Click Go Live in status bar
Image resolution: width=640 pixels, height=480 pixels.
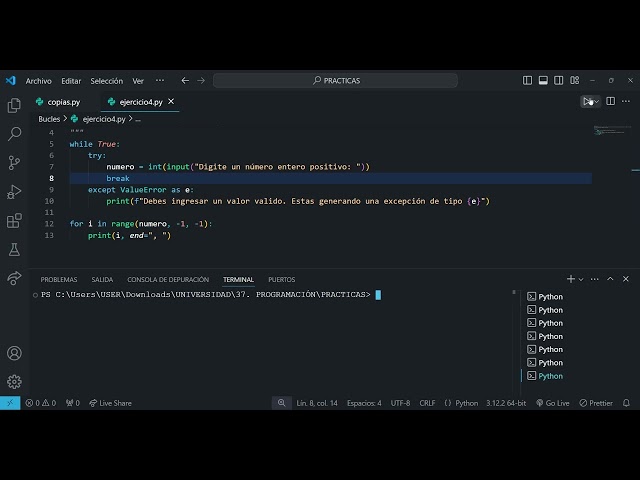coord(552,403)
